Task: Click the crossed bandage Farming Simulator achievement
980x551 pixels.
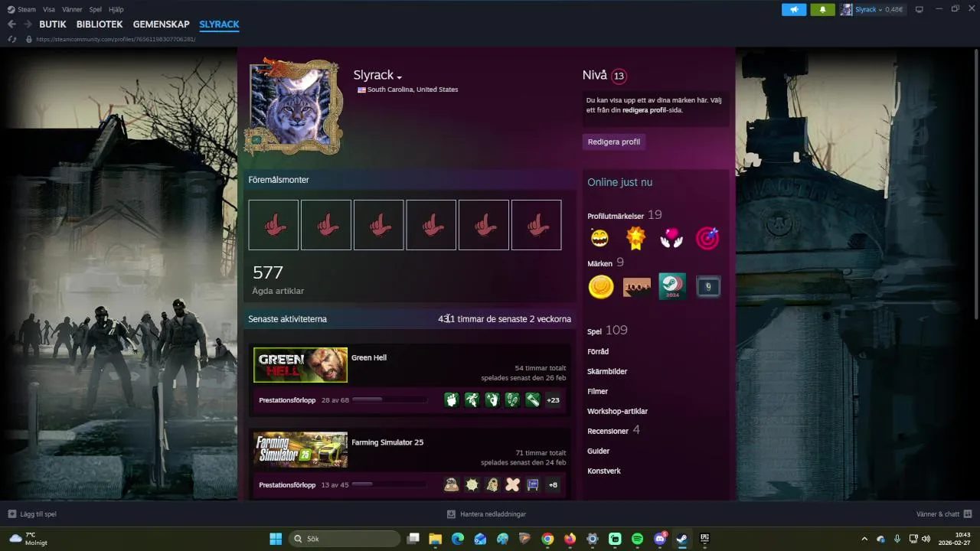Action: [x=512, y=484]
